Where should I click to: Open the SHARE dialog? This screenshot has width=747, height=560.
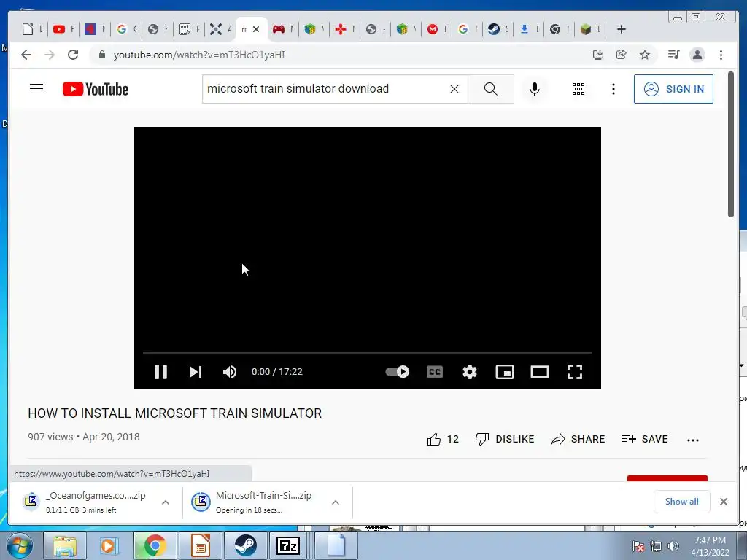tap(578, 439)
